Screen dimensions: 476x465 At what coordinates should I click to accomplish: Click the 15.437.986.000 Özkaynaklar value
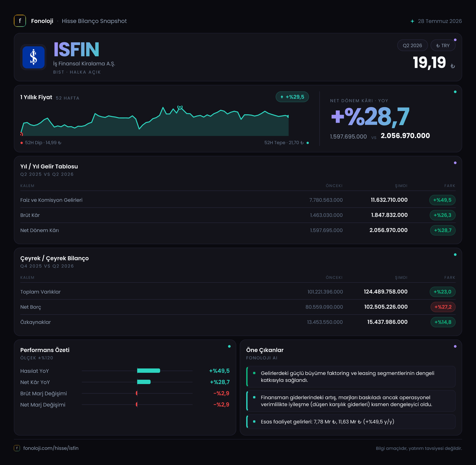coord(387,322)
